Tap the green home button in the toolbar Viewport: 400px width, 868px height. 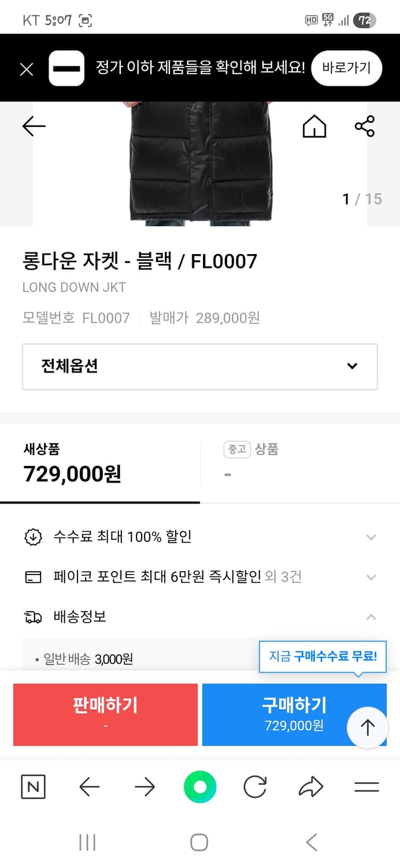[x=199, y=786]
